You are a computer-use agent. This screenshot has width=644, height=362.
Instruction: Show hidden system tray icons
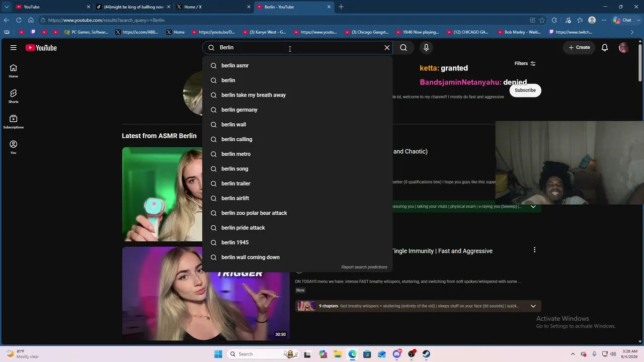(x=573, y=354)
